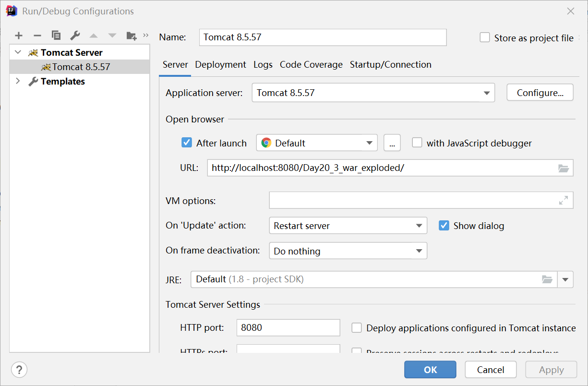Screen dimensions: 588x386
Task: Switch to the Code Coverage tab
Action: click(311, 65)
